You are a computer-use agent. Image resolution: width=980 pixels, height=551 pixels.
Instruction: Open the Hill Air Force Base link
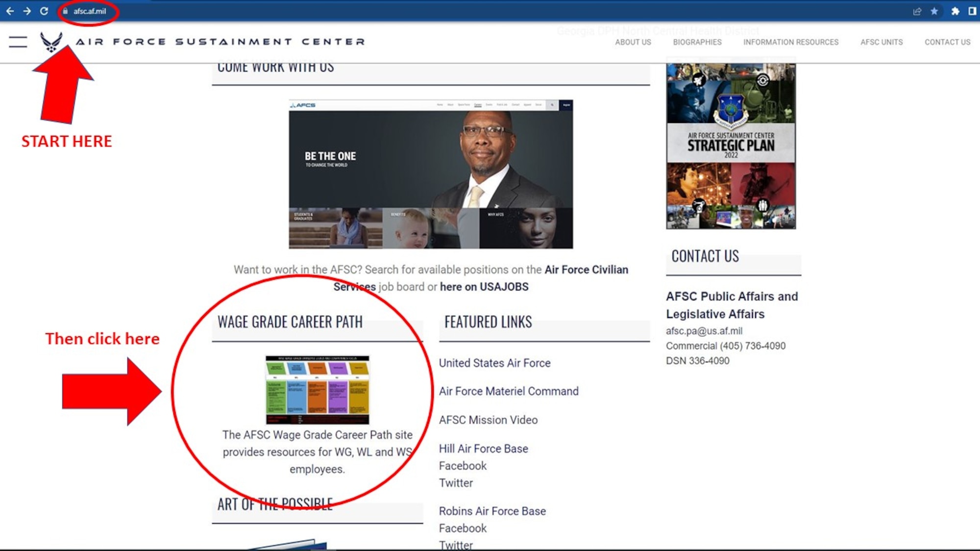(483, 449)
